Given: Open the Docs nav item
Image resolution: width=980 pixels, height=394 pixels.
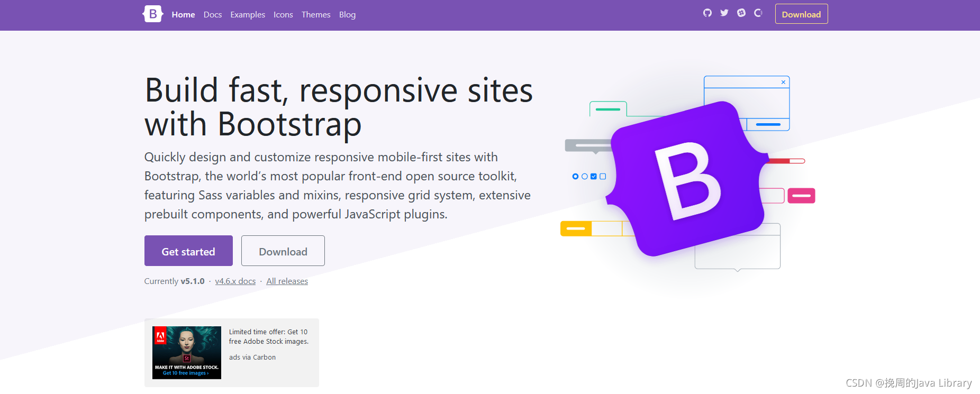Looking at the screenshot, I should (x=213, y=15).
